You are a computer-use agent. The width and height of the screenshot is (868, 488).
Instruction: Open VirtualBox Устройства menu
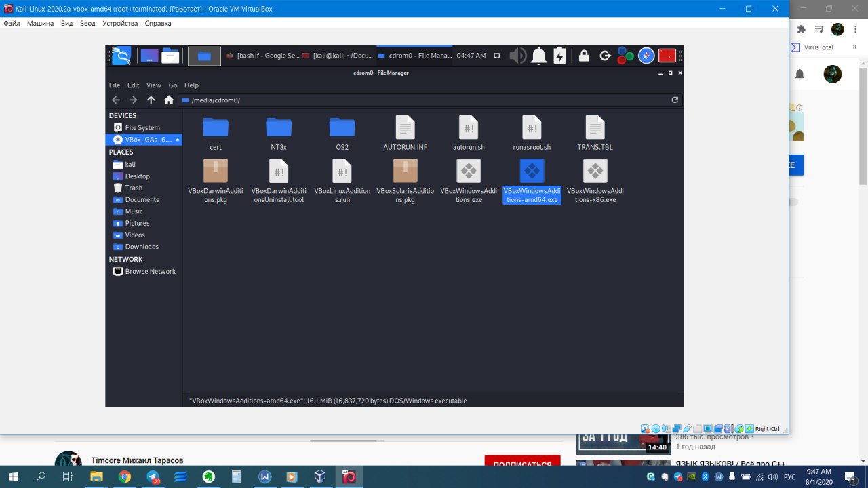pyautogui.click(x=120, y=23)
